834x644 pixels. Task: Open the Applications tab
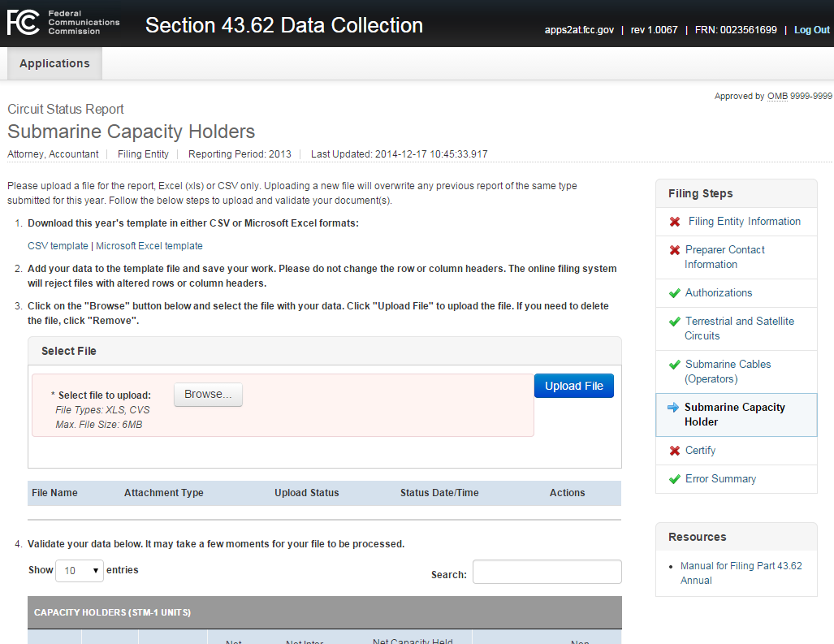tap(54, 63)
